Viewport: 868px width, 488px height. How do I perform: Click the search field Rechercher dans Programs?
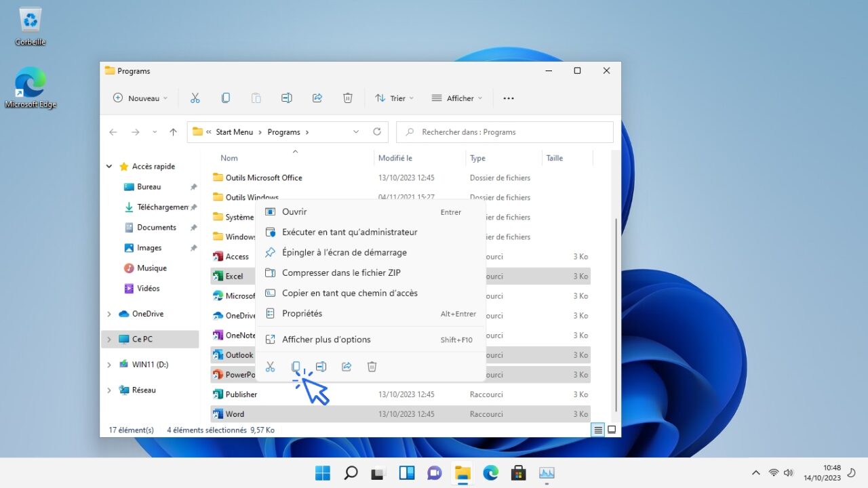(505, 131)
